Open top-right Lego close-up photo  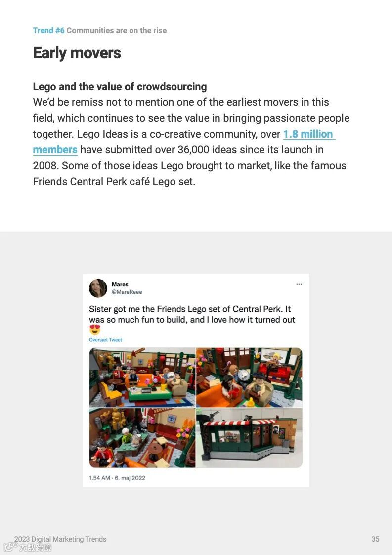[250, 377]
